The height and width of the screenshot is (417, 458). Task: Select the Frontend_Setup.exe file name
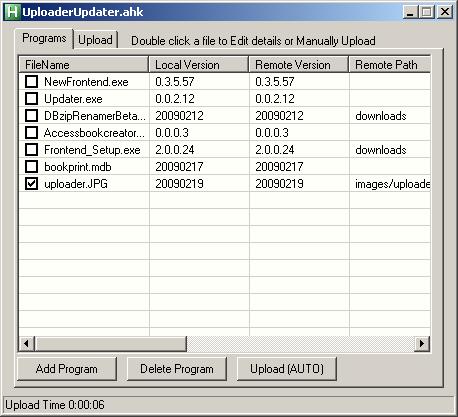pos(92,150)
